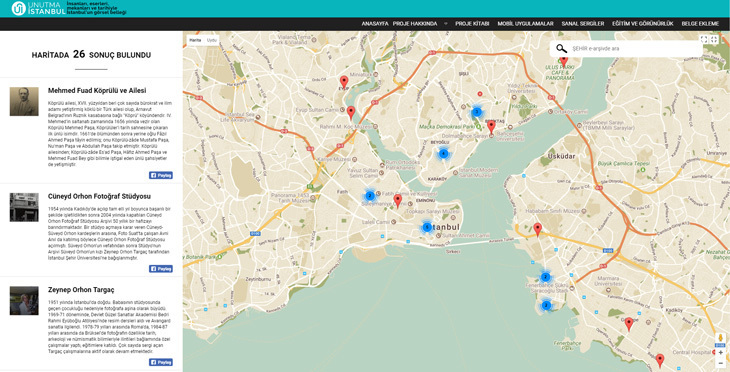Click the magnifier search icon on map
The width and height of the screenshot is (730, 372).
[x=561, y=48]
